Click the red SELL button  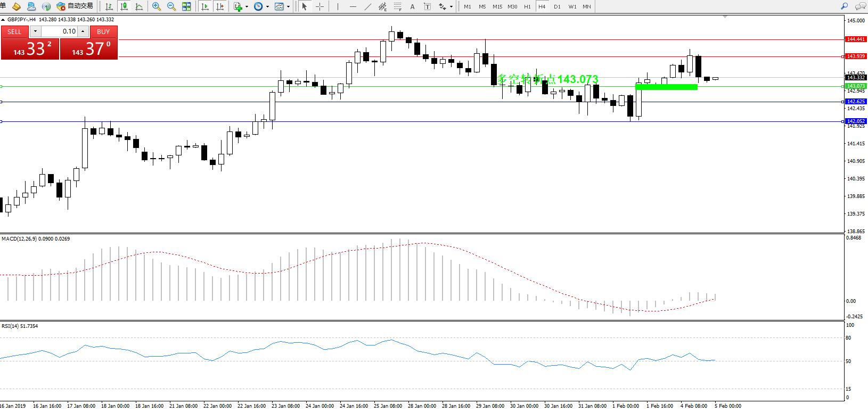click(14, 31)
